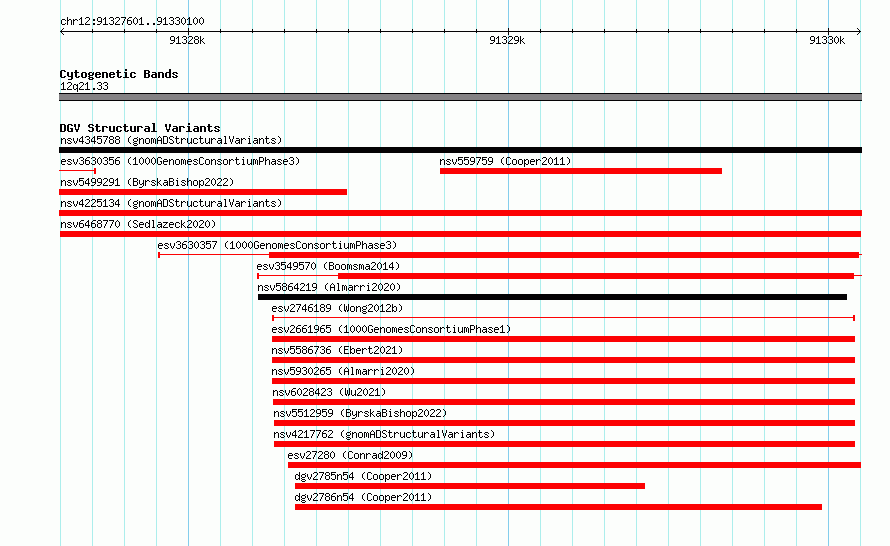Screen dimensions: 890x546
Task: Click the short red glyph under esv3630356
Action: pyautogui.click(x=78, y=171)
